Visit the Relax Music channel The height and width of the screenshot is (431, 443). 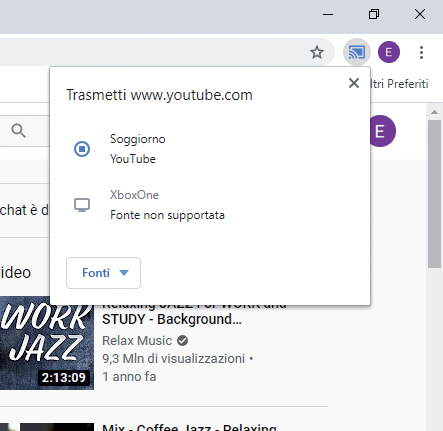[x=137, y=341]
